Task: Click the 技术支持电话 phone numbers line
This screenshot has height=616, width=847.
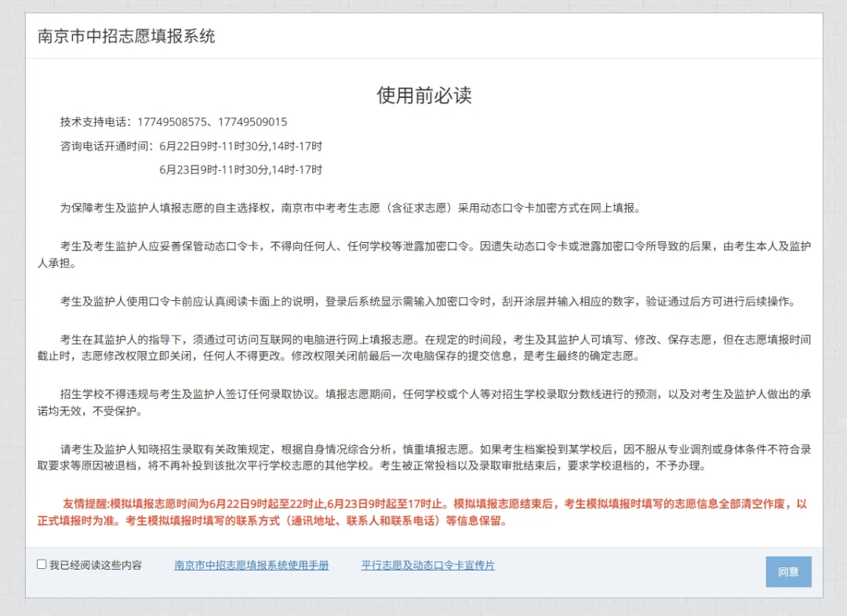Action: [x=173, y=122]
